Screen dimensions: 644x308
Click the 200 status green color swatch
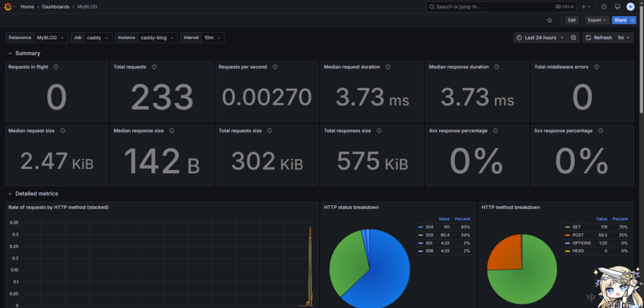(x=420, y=235)
